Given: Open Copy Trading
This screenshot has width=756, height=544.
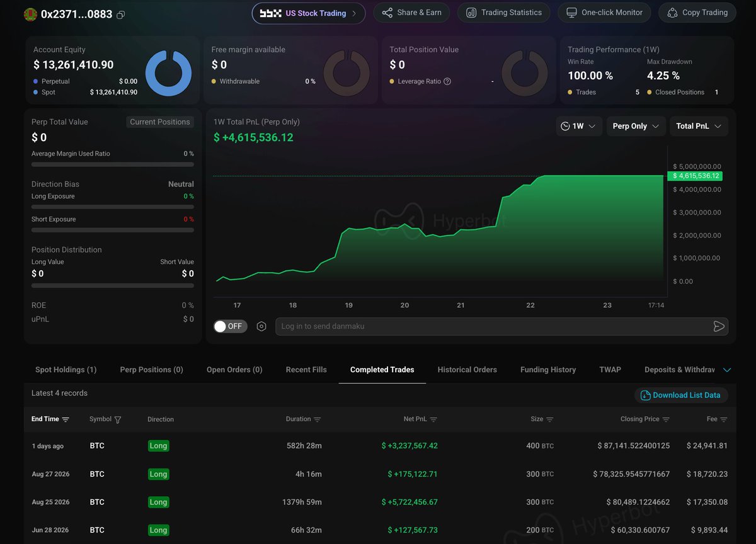Looking at the screenshot, I should (697, 13).
